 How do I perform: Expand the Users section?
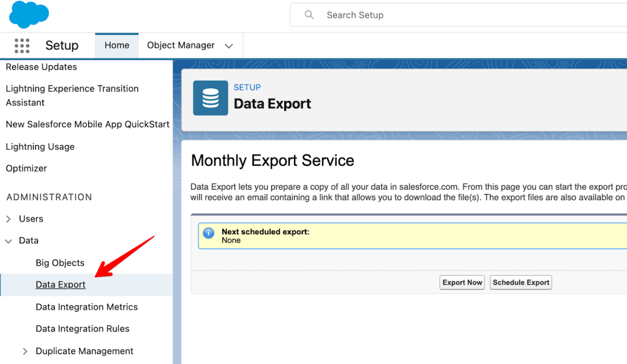click(x=9, y=218)
